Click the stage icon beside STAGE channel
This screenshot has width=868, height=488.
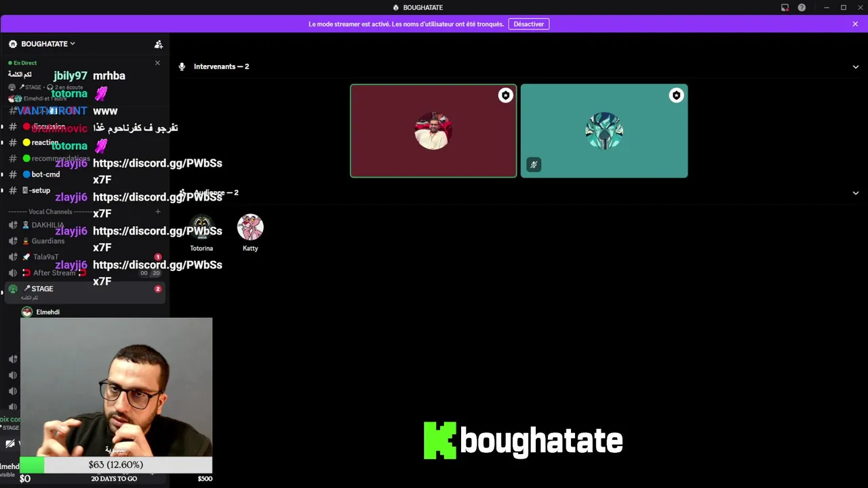pos(13,289)
